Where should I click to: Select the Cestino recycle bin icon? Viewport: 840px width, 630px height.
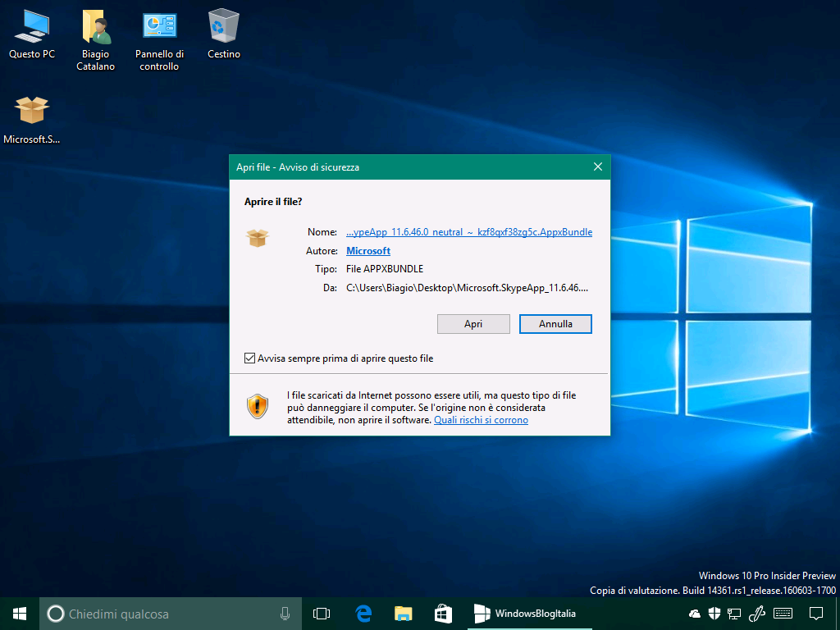click(223, 34)
